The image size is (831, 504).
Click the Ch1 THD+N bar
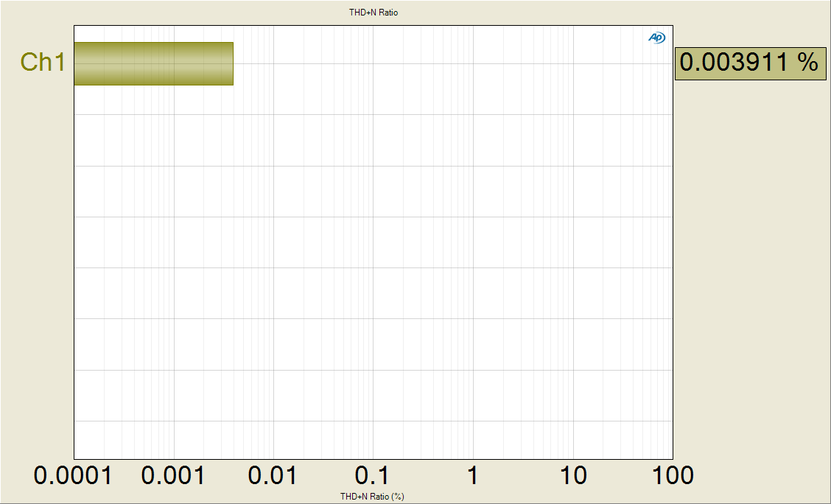pyautogui.click(x=154, y=63)
